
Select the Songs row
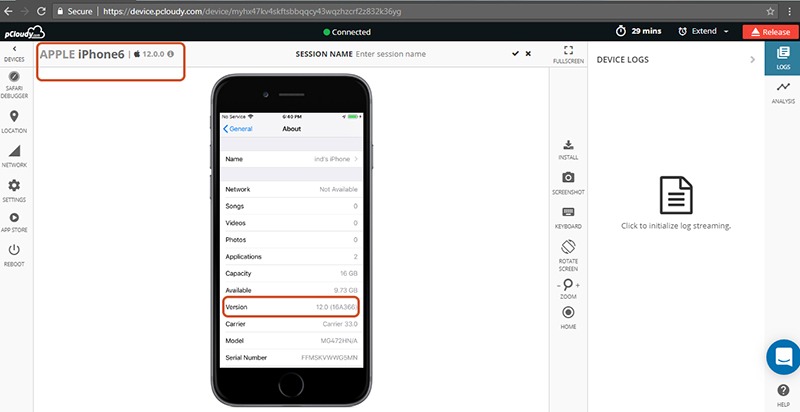click(291, 206)
